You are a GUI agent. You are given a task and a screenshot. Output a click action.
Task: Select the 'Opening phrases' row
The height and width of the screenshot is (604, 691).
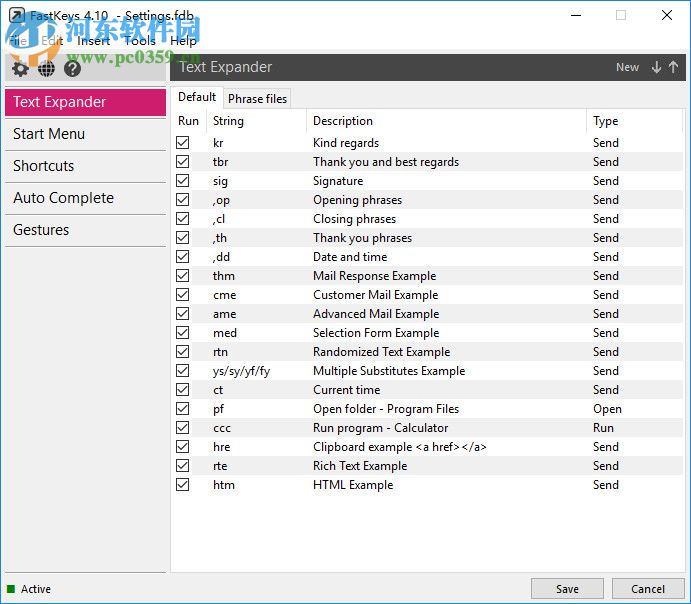[x=427, y=200]
